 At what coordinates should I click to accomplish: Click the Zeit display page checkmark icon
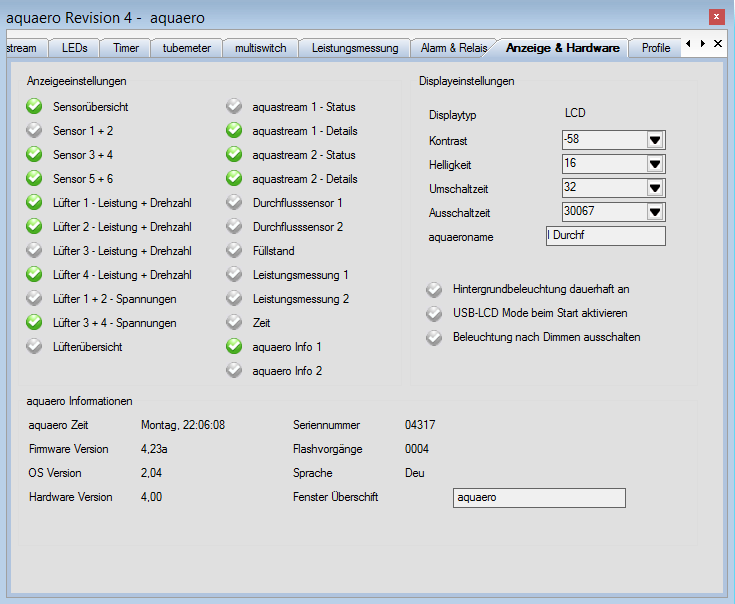tap(234, 323)
